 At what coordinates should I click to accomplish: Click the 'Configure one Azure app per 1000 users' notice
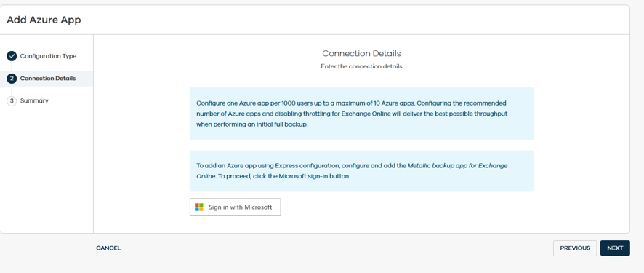[x=361, y=114]
